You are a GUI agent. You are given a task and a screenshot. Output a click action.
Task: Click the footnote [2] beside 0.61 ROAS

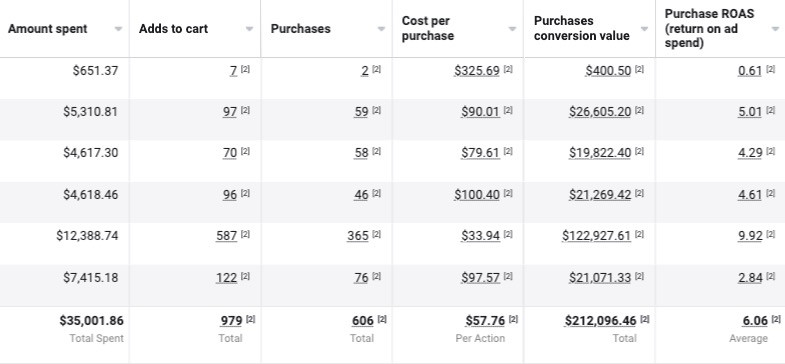770,70
